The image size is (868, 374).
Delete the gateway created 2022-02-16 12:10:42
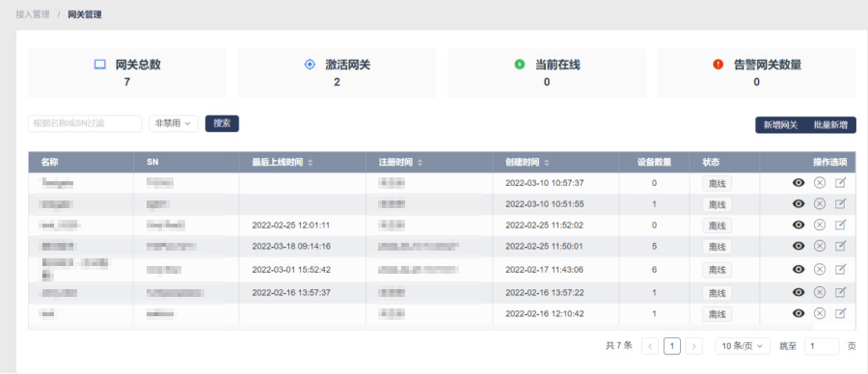(820, 313)
